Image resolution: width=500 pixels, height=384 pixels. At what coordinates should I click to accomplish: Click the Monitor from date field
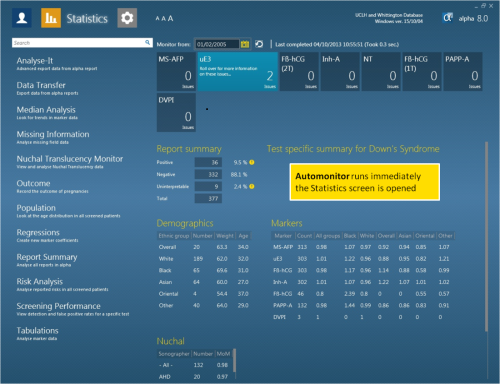pos(217,44)
